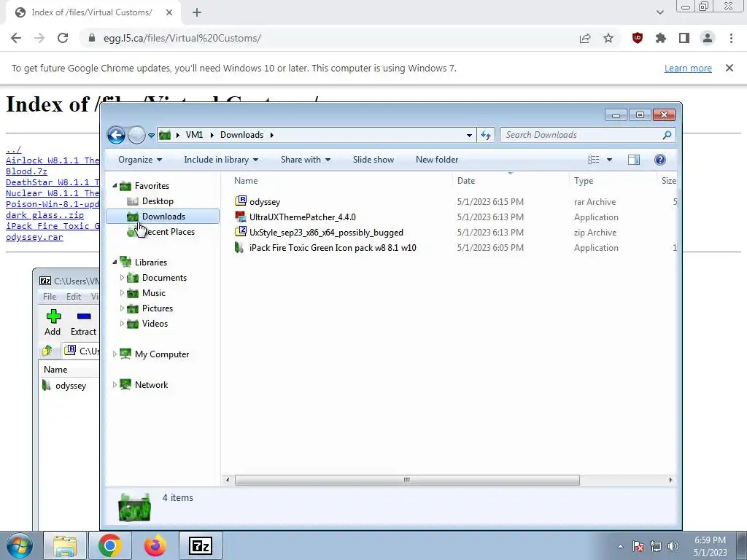Open the view options dropdown arrow

tap(609, 160)
